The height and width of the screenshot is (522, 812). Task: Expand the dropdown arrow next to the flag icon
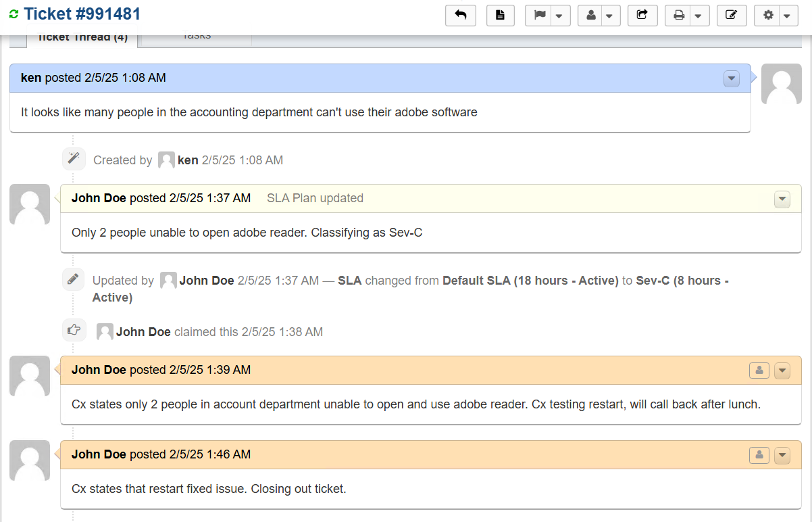pyautogui.click(x=559, y=15)
